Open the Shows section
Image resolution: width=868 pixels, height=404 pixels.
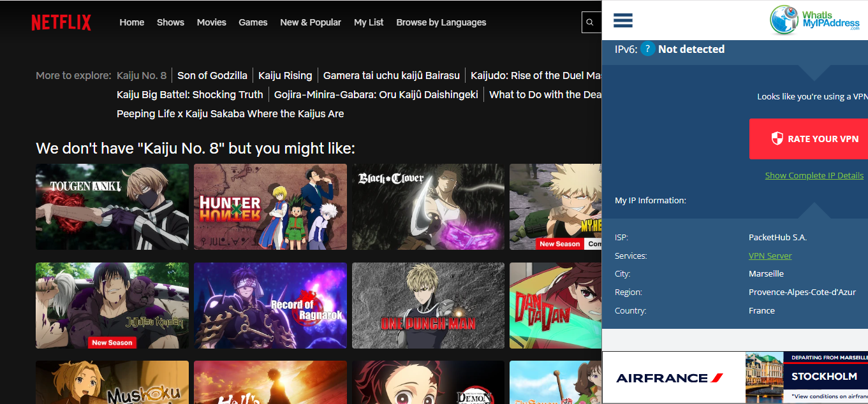tap(170, 22)
